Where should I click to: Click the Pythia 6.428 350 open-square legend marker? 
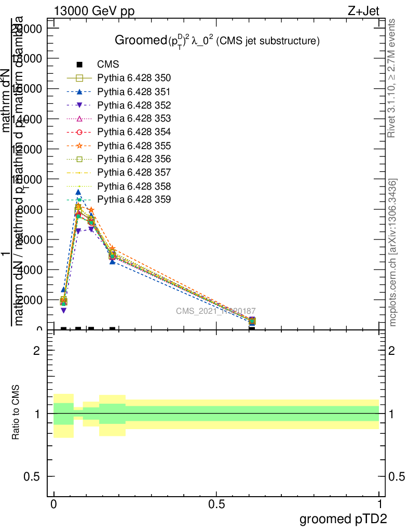coord(79,78)
